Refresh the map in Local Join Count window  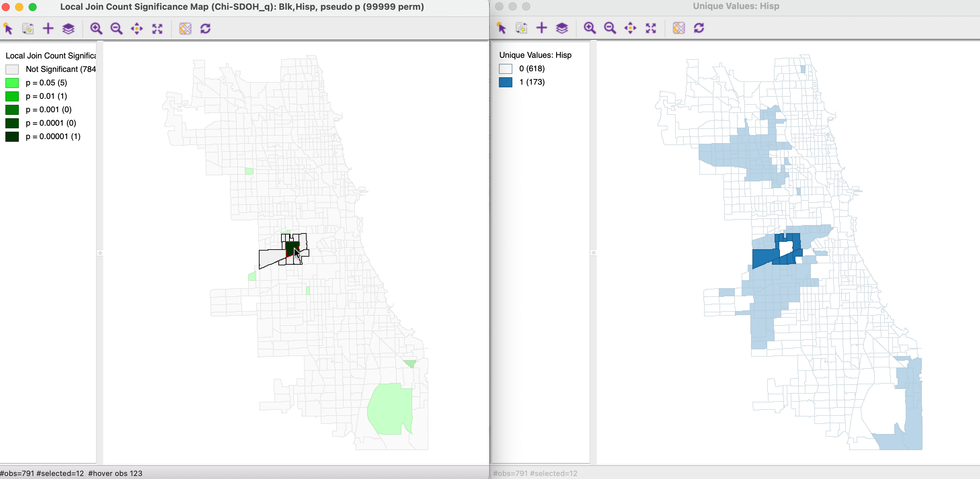(x=205, y=29)
